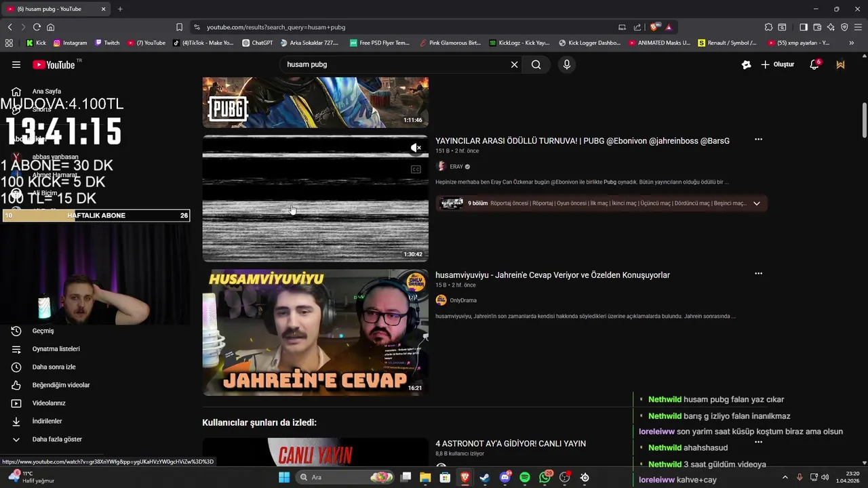Open more options for husamviyuviyu video

click(x=758, y=274)
